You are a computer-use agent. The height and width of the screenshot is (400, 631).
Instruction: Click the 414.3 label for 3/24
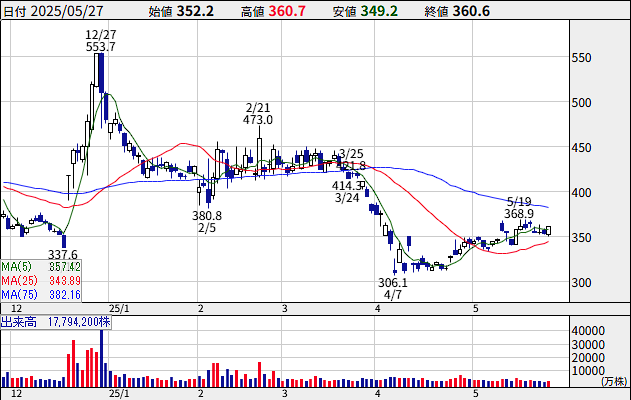click(346, 186)
